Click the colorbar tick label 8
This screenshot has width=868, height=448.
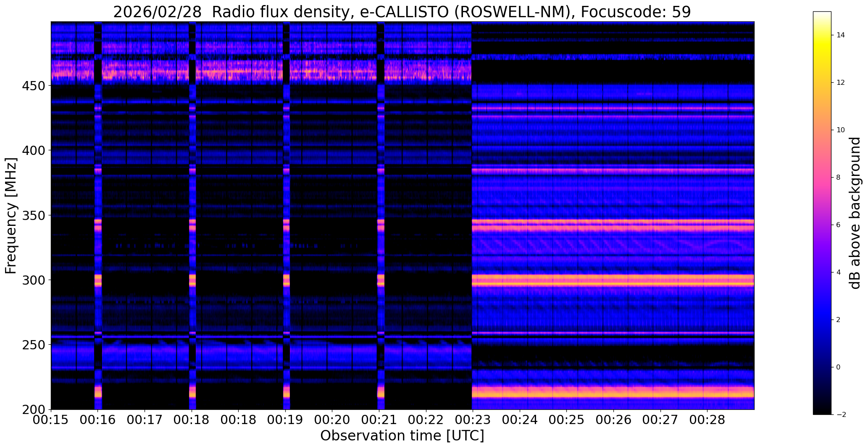click(839, 178)
